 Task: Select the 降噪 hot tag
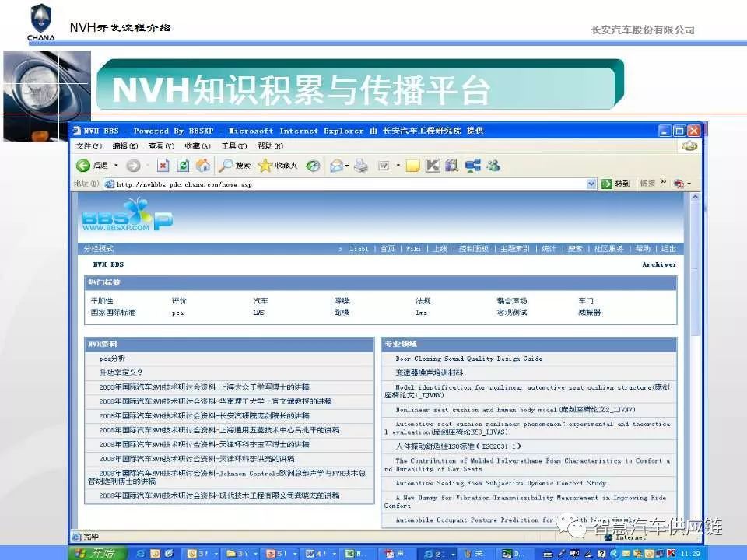pos(342,301)
